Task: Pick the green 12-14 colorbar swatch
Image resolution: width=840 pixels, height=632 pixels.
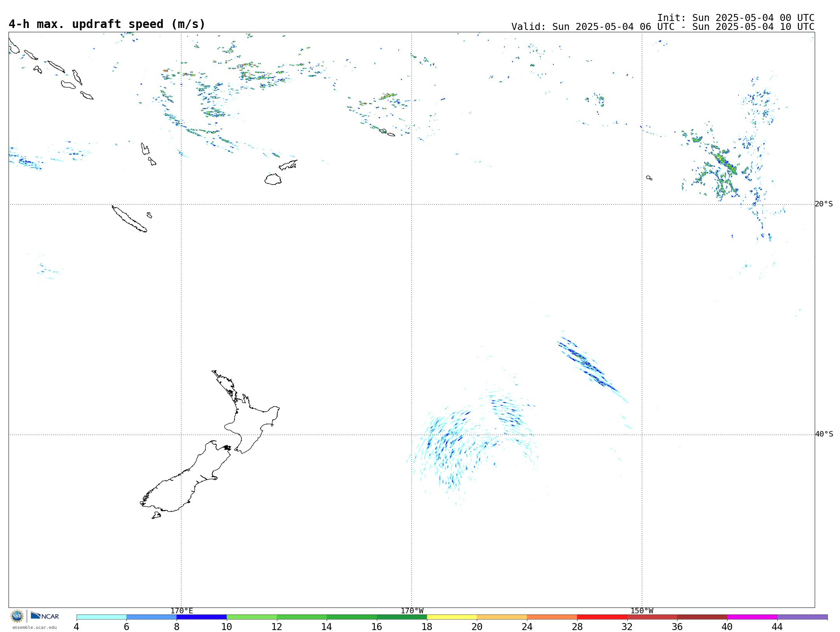Action: point(302,617)
